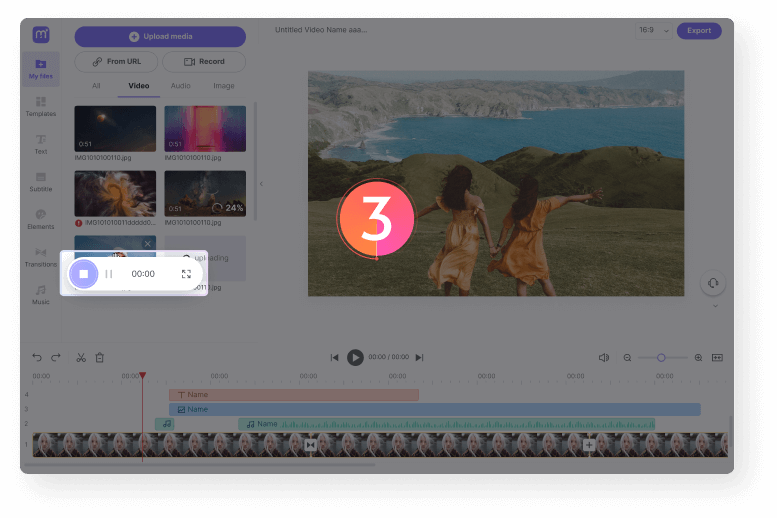Click the round button right of the preview

coord(713,283)
